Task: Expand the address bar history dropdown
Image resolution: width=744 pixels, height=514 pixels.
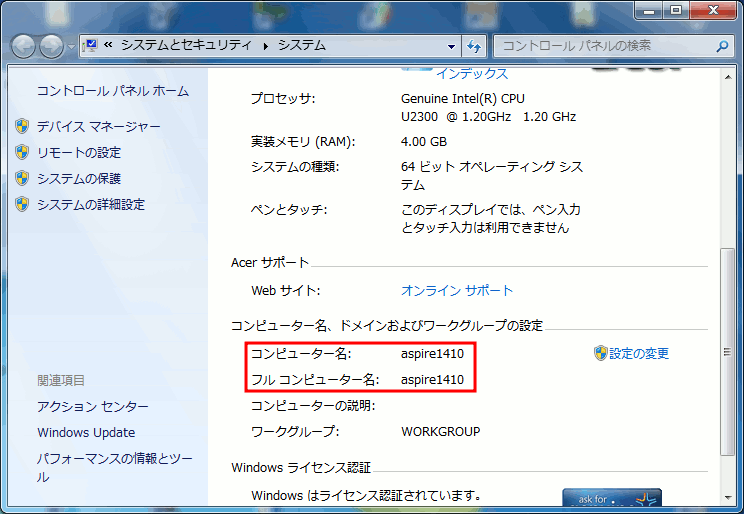Action: click(450, 46)
